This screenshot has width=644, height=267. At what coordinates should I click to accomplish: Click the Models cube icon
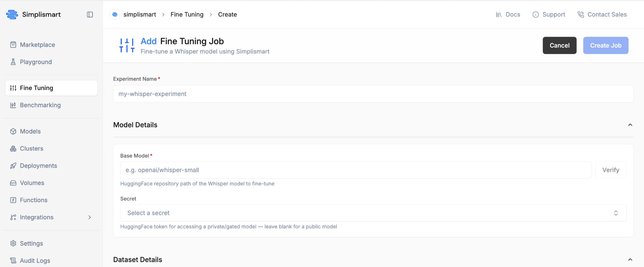13,131
